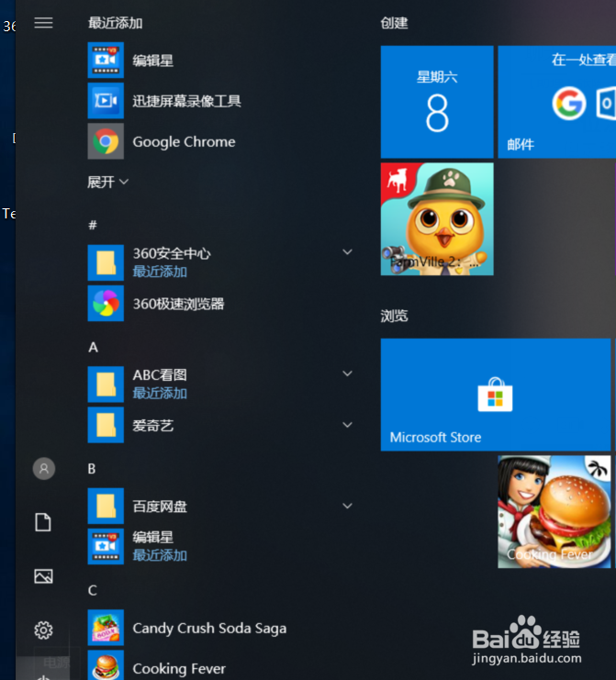Click Microsoft Store label on tile
The width and height of the screenshot is (616, 680).
point(435,437)
